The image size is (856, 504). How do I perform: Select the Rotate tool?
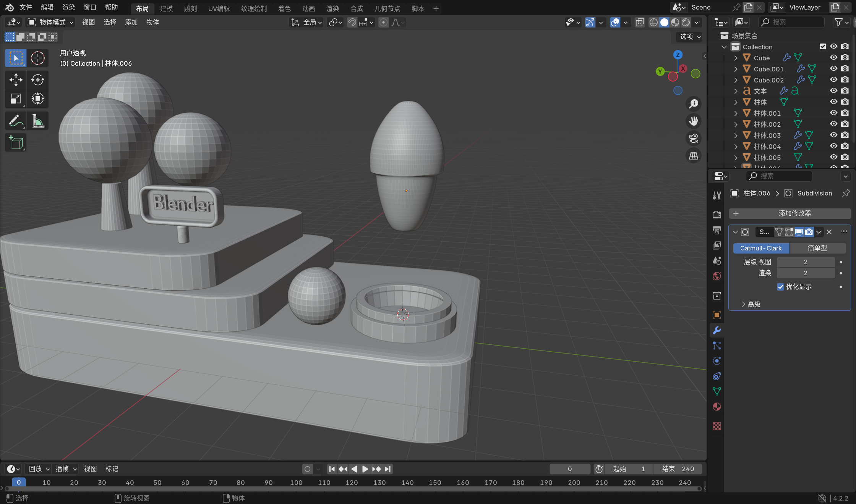pos(37,80)
